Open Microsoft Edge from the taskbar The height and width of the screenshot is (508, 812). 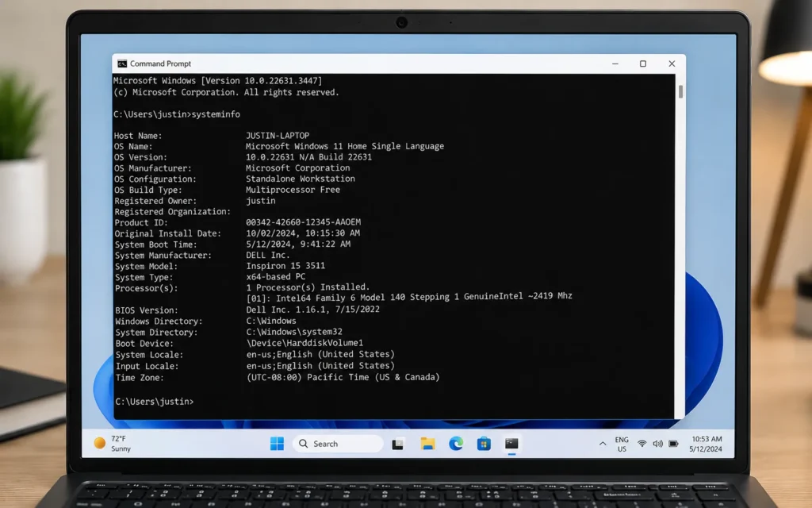(x=456, y=444)
